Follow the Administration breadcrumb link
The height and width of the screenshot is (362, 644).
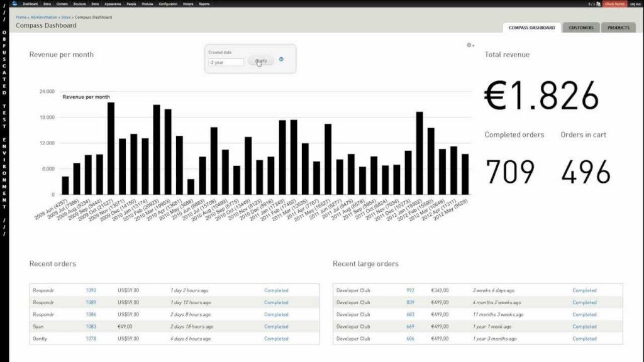coord(44,17)
